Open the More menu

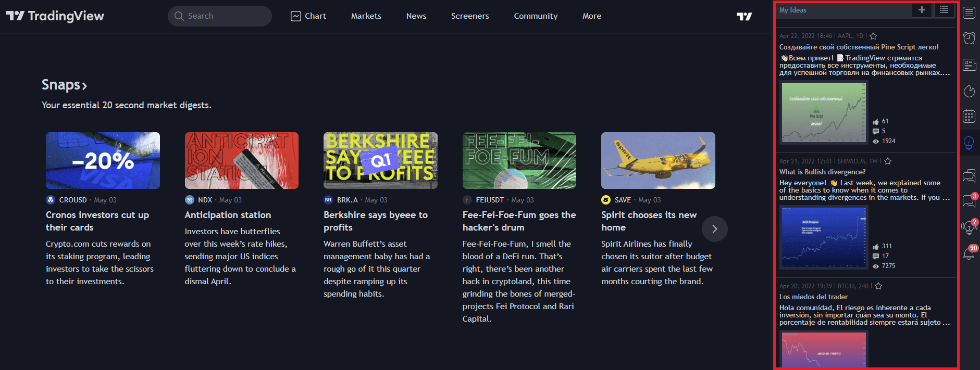(x=592, y=16)
